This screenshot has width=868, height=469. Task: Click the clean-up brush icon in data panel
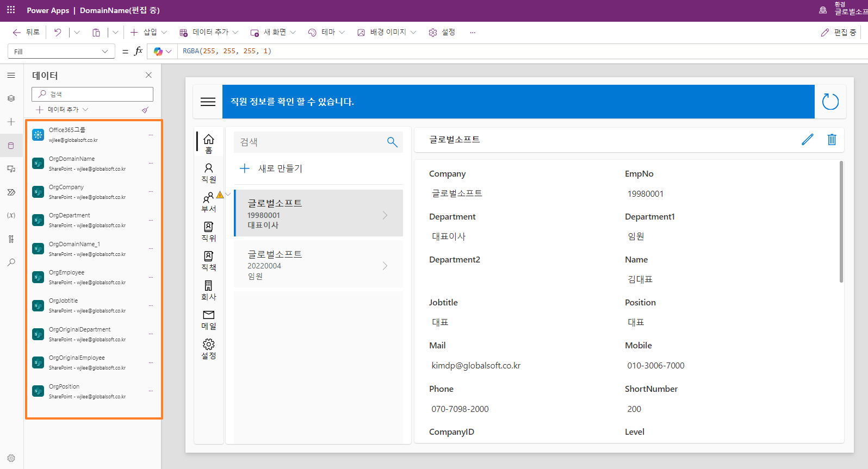pyautogui.click(x=145, y=110)
